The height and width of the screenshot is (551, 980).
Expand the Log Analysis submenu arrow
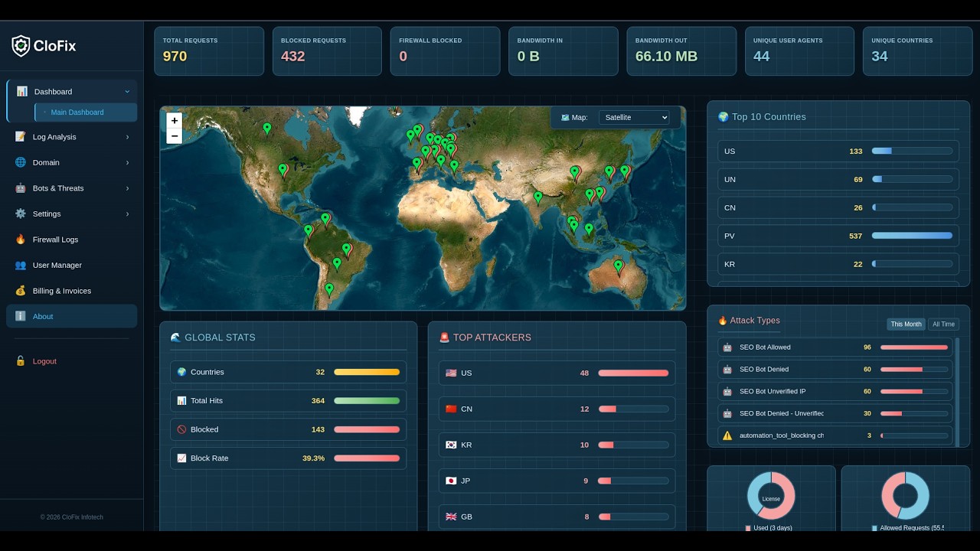click(x=127, y=137)
